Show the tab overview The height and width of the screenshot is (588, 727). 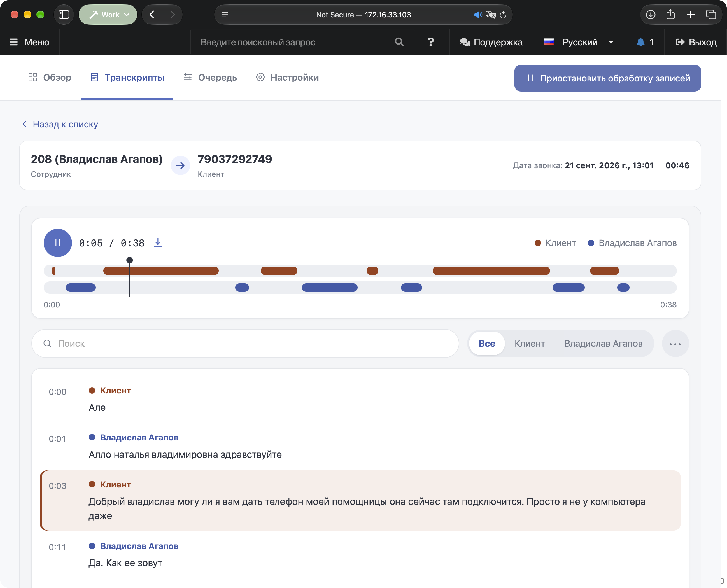coord(711,15)
